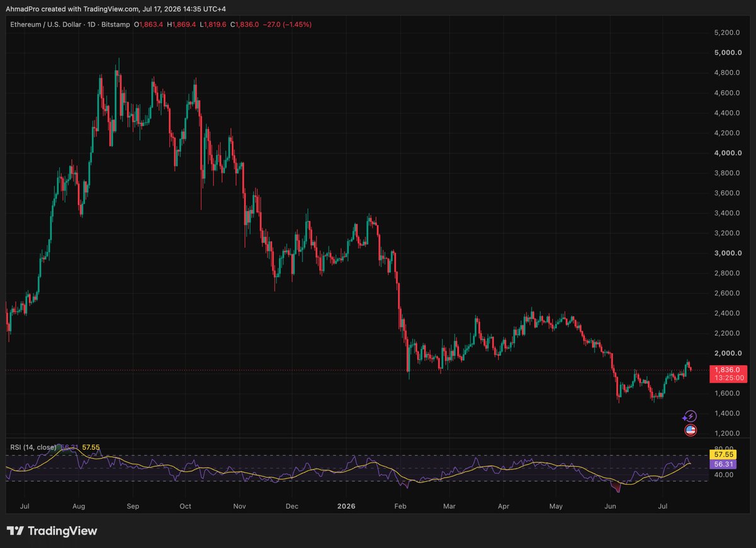Image resolution: width=756 pixels, height=548 pixels.
Task: Click the US flag economic event icon
Action: point(690,431)
